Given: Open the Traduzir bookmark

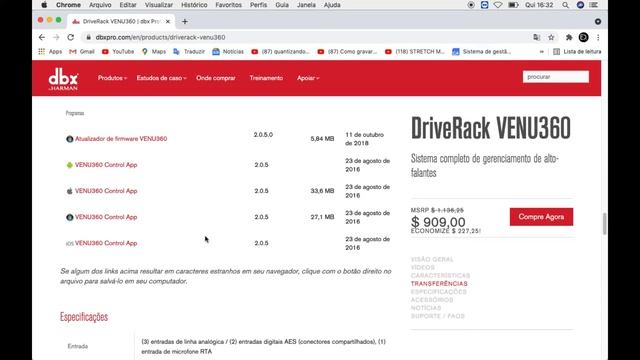Looking at the screenshot, I should click(189, 52).
